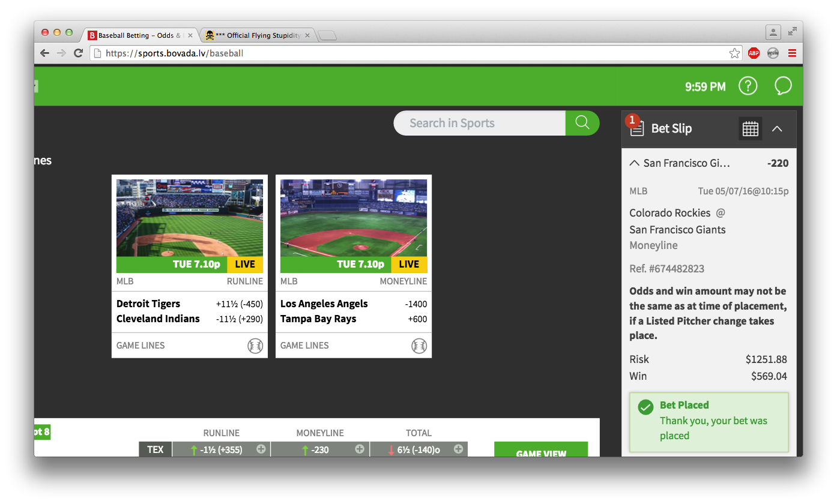This screenshot has height=504, width=837.
Task: Click baseball icon on Tigers game card
Action: point(255,346)
